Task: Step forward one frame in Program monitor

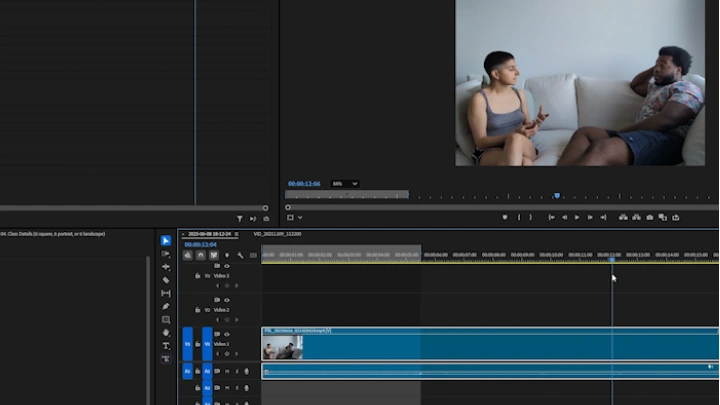Action: (590, 218)
